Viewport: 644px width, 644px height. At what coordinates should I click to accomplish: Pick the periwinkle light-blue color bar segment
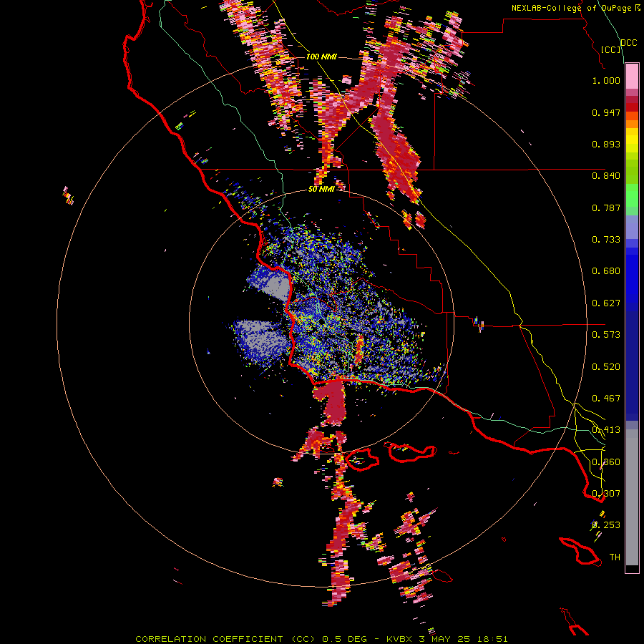632,227
